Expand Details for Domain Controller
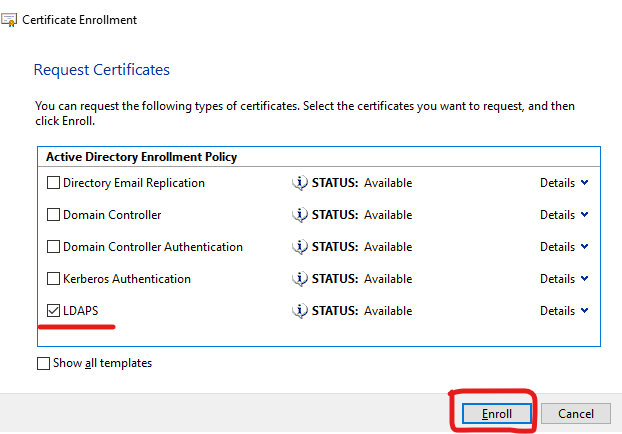Screen dimensions: 622x434 pos(564,215)
